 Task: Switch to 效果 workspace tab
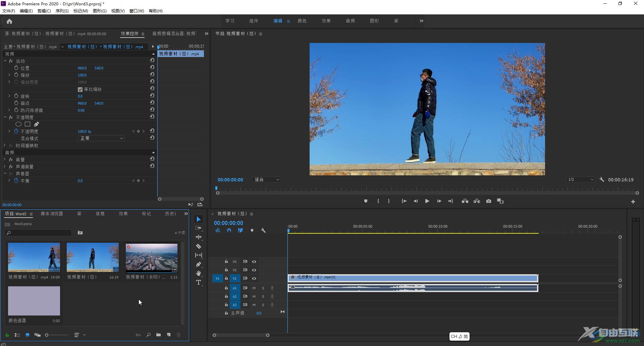[x=326, y=21]
